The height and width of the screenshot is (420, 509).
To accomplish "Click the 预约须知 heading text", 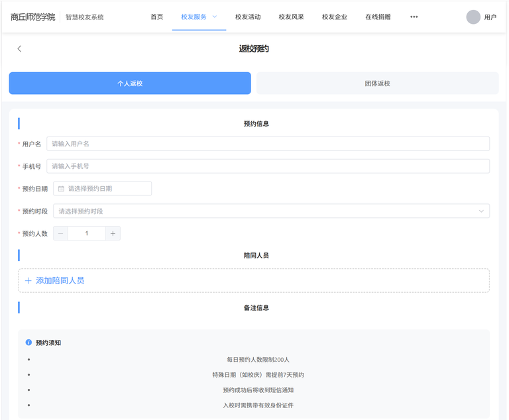I will click(48, 342).
